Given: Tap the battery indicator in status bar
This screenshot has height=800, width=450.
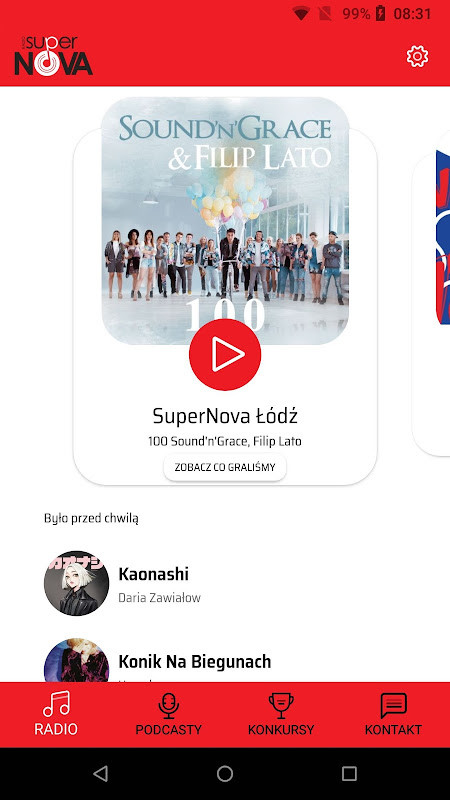Looking at the screenshot, I should point(381,13).
